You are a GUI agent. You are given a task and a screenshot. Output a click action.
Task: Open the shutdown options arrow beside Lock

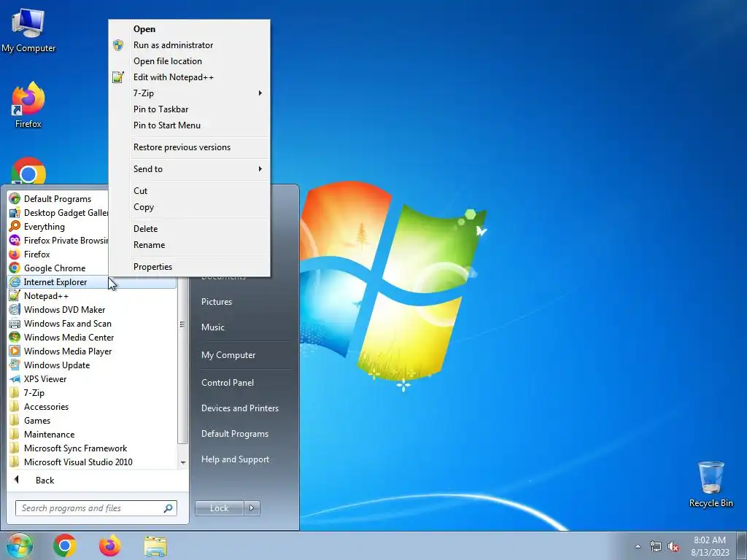(252, 508)
